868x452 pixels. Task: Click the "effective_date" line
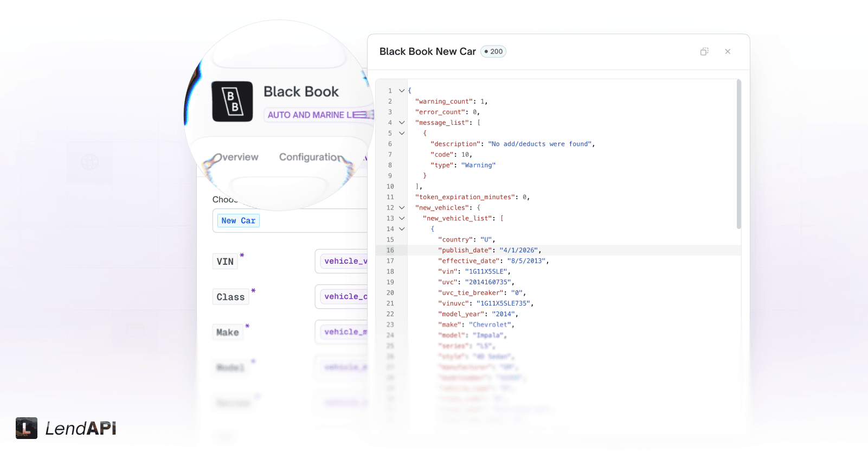pos(493,261)
